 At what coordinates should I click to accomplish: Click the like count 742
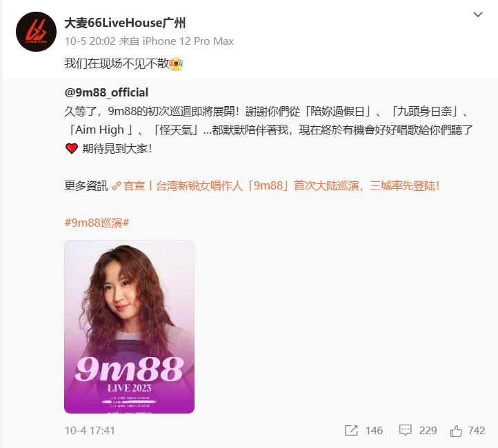click(x=477, y=431)
